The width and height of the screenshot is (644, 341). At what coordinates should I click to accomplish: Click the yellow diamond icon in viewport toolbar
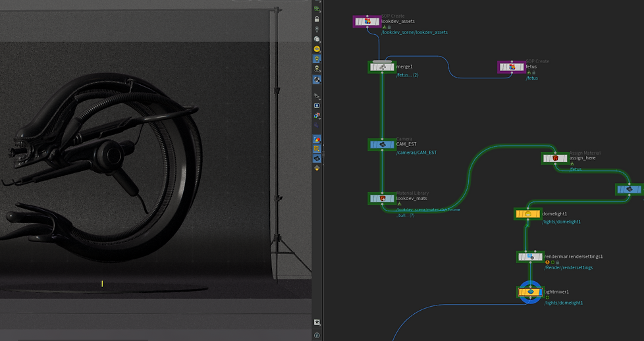pos(317,168)
